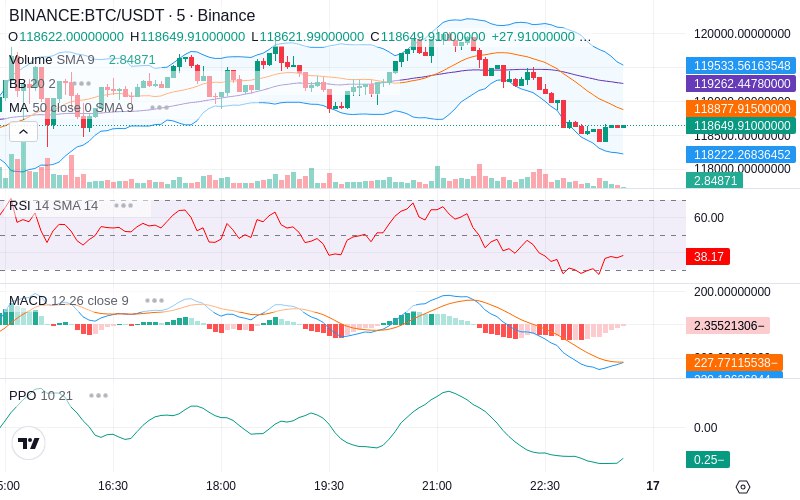Screen dimensions: 800x500
Task: Select the MA 50 close legend label
Action: (71, 108)
